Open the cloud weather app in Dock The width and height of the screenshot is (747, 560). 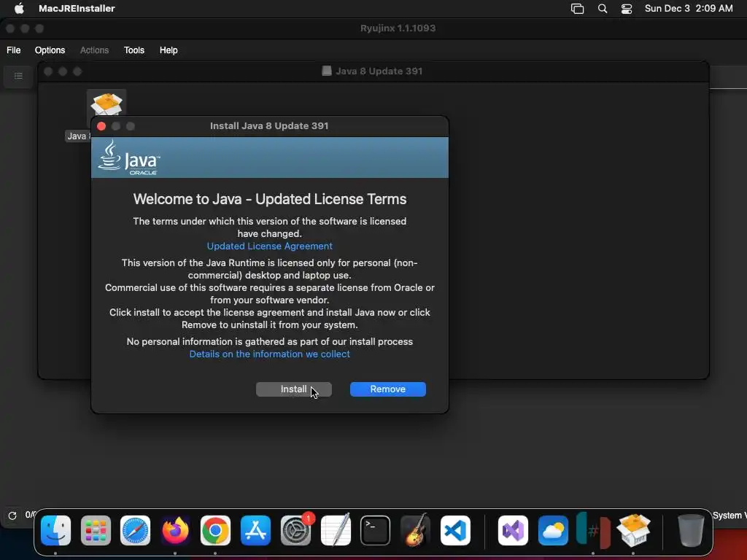(553, 531)
